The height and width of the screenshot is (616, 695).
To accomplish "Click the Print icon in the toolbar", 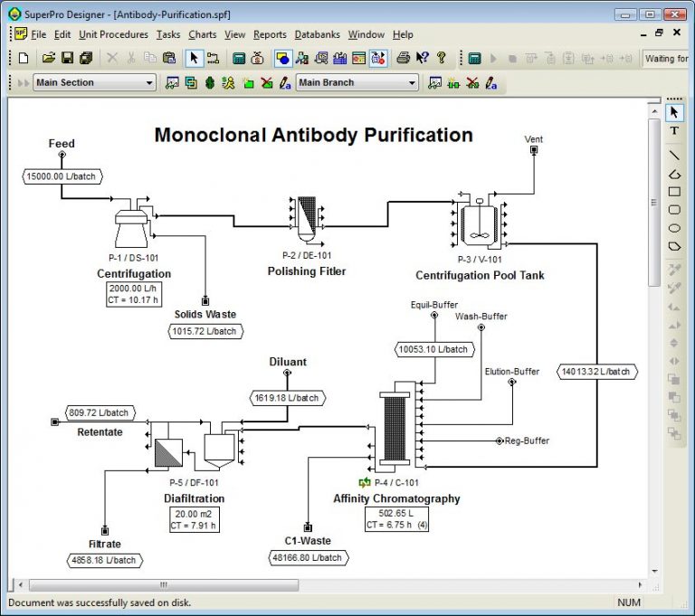I will [x=403, y=58].
